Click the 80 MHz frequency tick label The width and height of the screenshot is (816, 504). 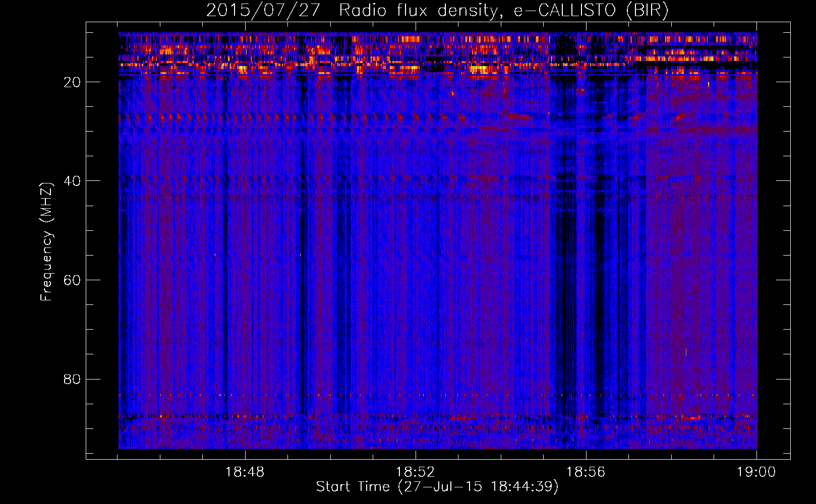(x=73, y=379)
